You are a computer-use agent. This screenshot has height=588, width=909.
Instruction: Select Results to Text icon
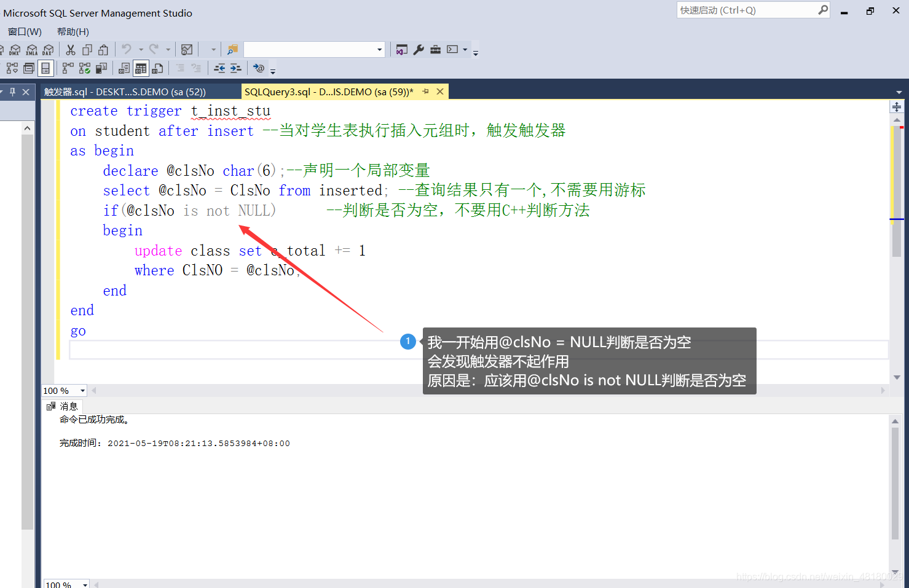tap(124, 68)
